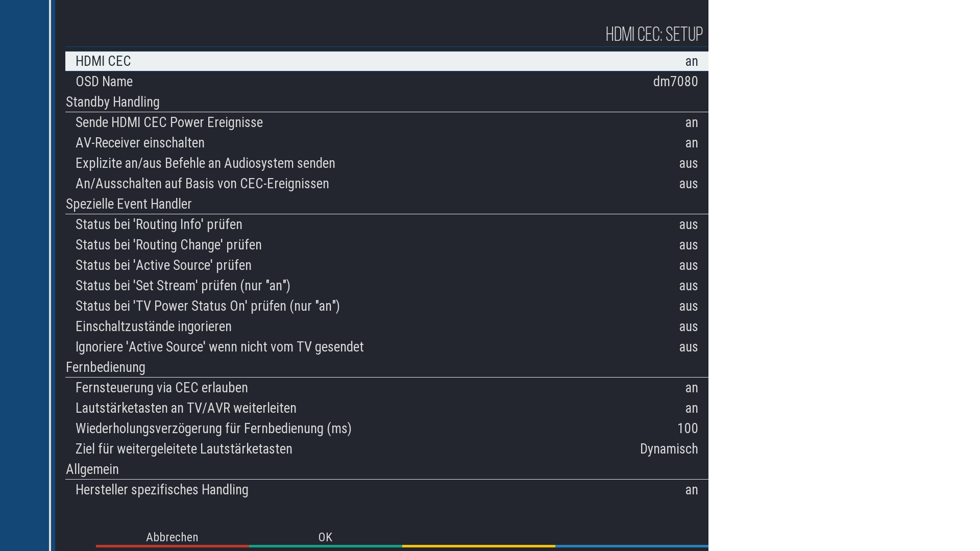Select Ignoriere 'Active Source' wenn nicht vom TV

point(386,347)
